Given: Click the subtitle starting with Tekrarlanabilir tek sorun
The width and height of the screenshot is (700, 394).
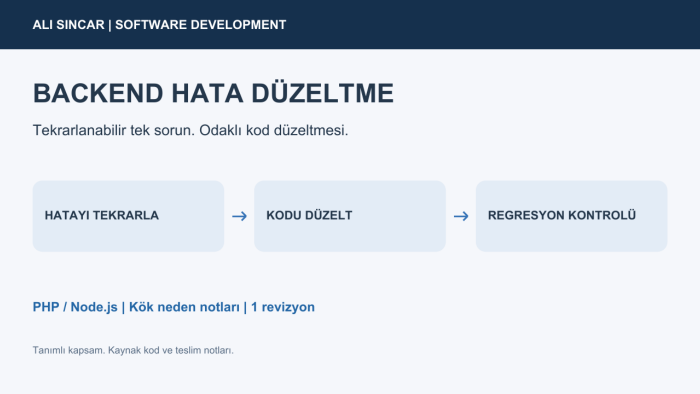Looking at the screenshot, I should click(x=190, y=130).
